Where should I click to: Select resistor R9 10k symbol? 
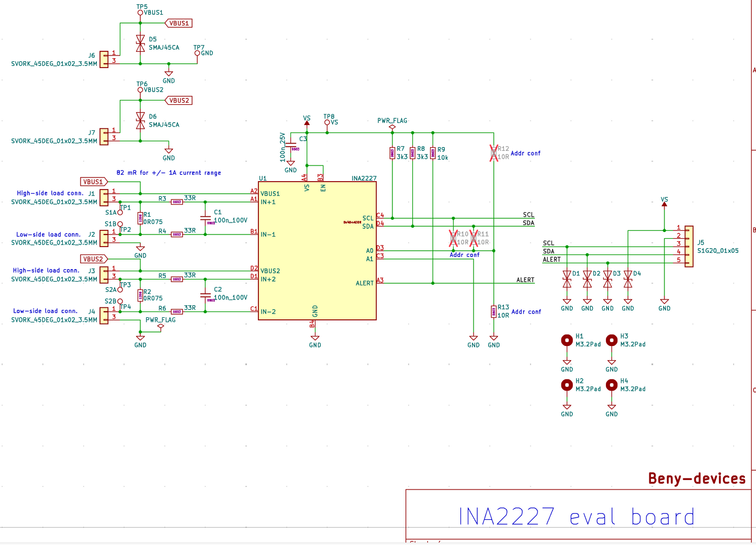pos(433,153)
